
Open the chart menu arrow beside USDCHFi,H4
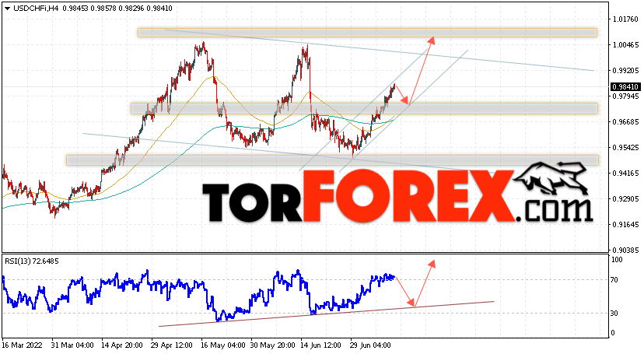[8, 9]
